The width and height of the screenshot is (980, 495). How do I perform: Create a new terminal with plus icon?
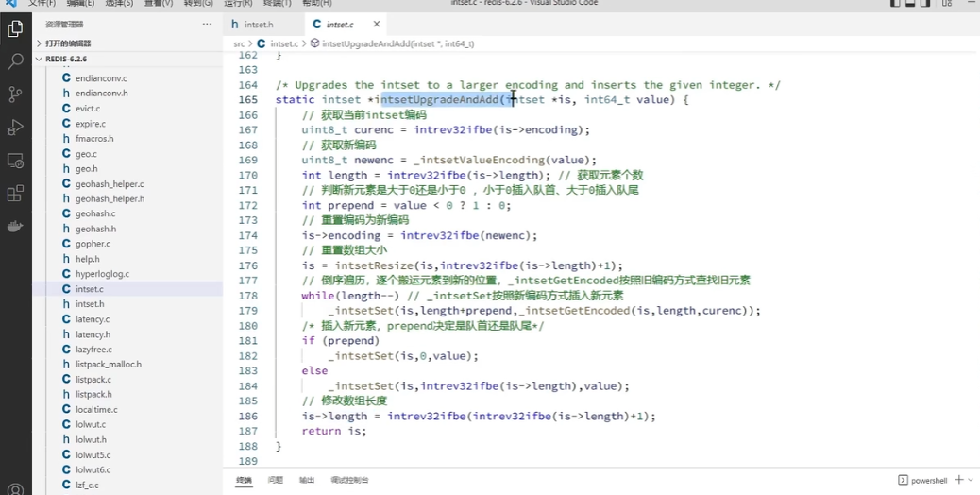pos(958,479)
